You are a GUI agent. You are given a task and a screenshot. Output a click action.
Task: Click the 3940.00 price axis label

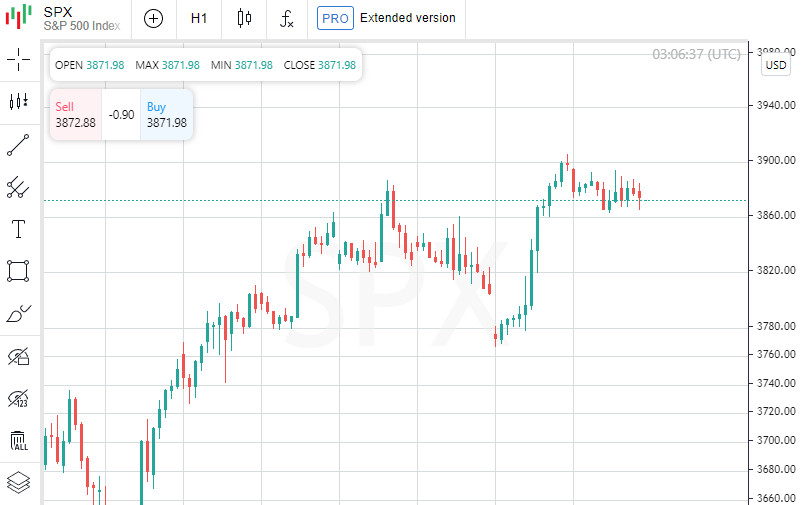click(x=776, y=106)
